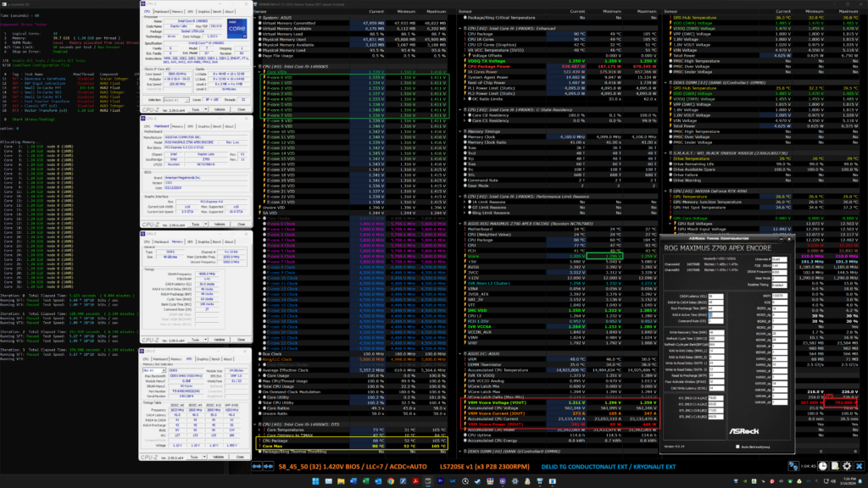Toggle Auto Refresh checkbox in ASRock Timing Configurator

(x=738, y=446)
